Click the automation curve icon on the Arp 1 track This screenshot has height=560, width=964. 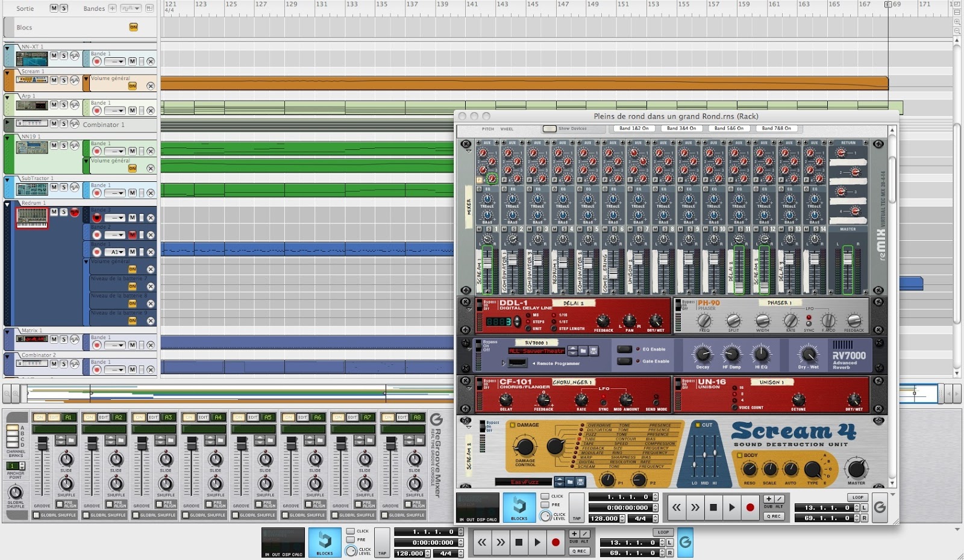click(x=75, y=105)
